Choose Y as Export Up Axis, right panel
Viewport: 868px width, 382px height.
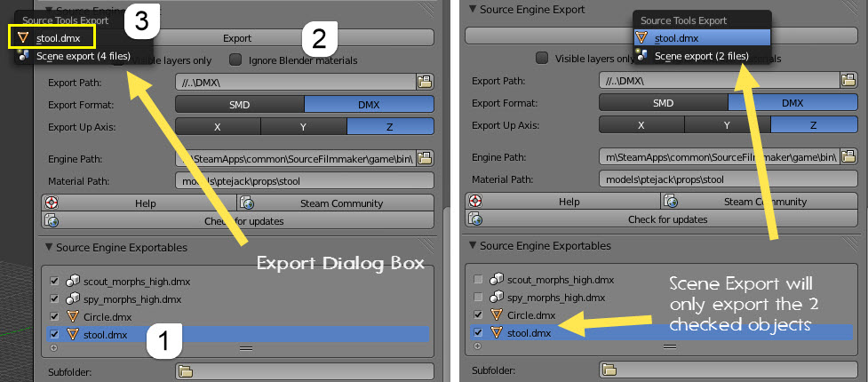pos(728,124)
